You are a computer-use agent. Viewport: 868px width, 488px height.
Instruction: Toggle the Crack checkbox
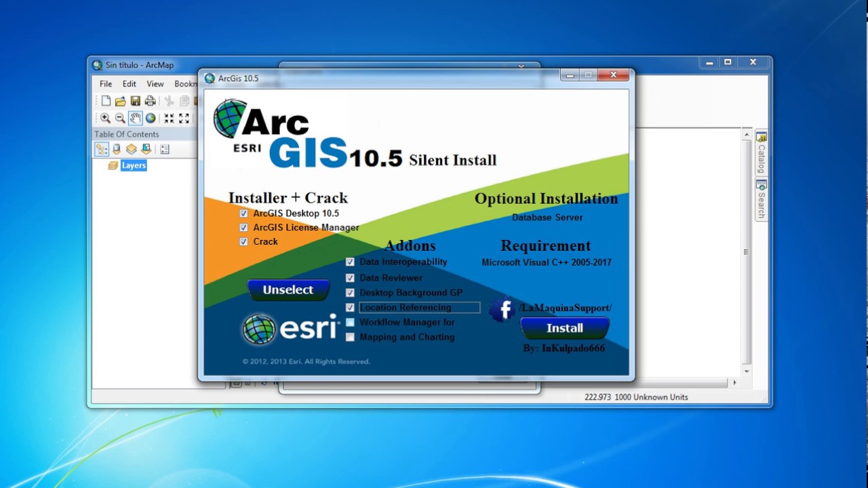[x=243, y=241]
